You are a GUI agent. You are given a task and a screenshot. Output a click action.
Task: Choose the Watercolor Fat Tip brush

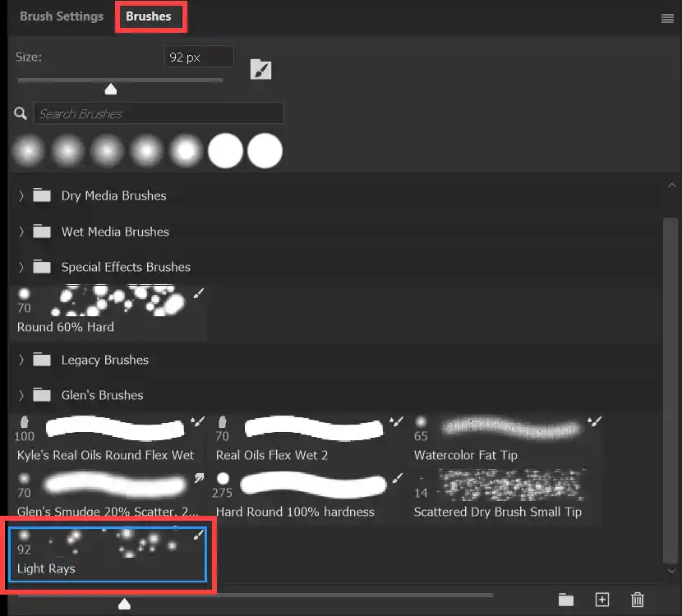[x=508, y=439]
